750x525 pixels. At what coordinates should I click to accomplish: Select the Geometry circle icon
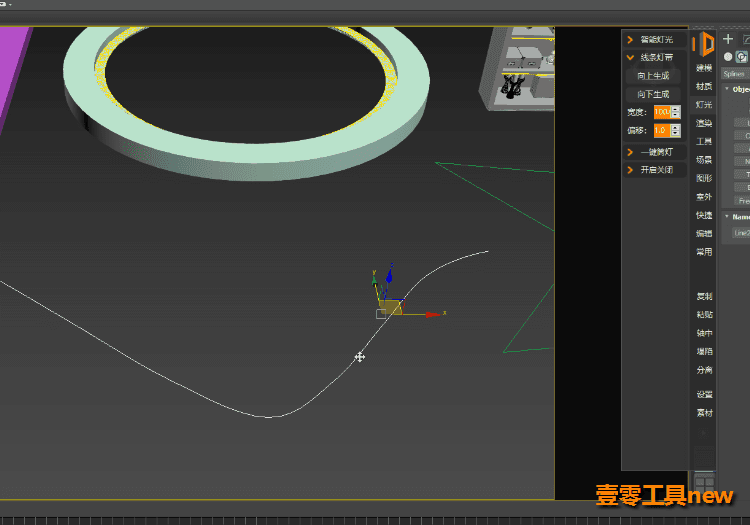point(728,57)
